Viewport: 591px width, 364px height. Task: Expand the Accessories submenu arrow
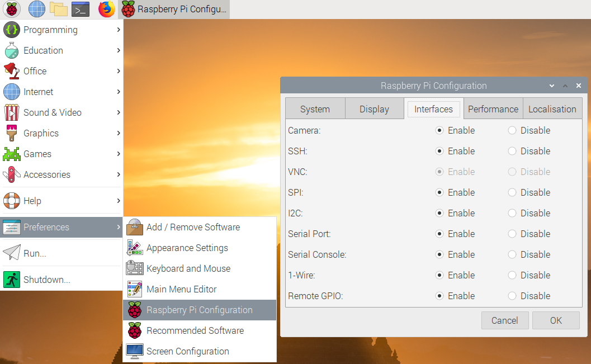click(119, 175)
